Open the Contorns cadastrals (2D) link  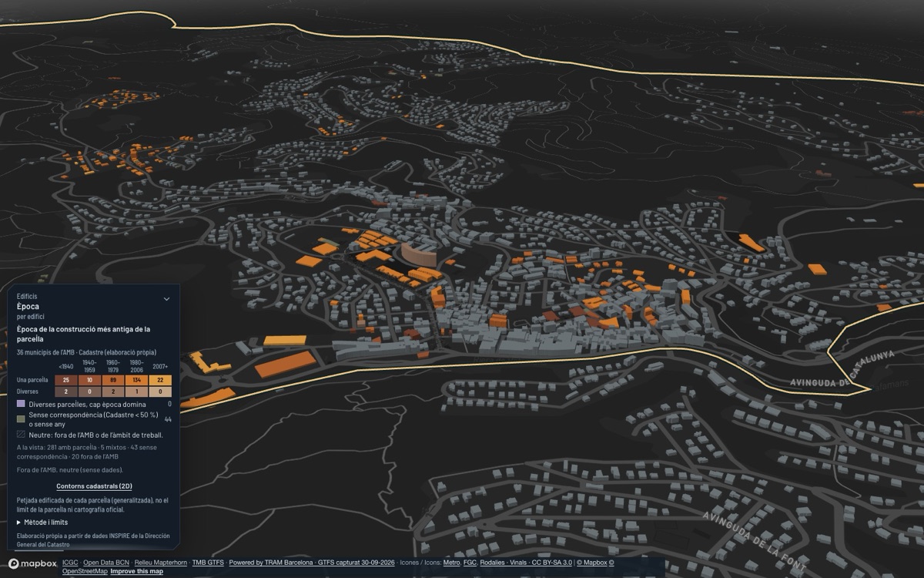tap(94, 486)
